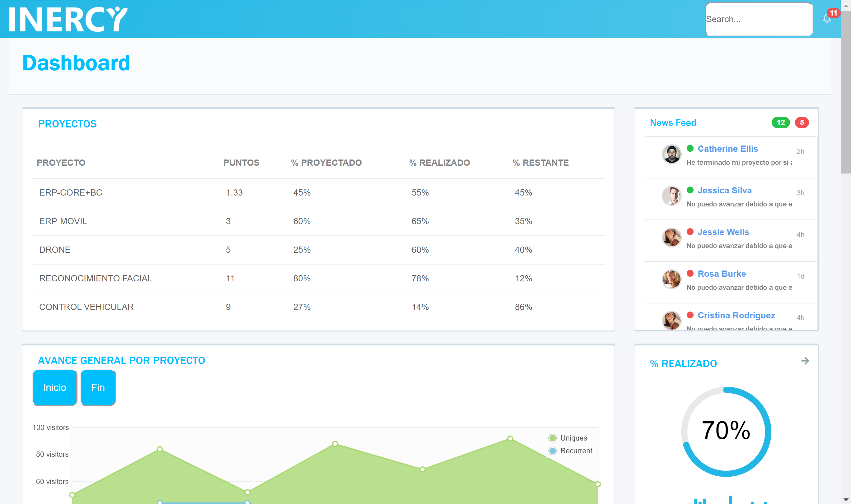Viewport: 851px width, 504px height.
Task: Focus the Search input field
Action: tap(759, 19)
